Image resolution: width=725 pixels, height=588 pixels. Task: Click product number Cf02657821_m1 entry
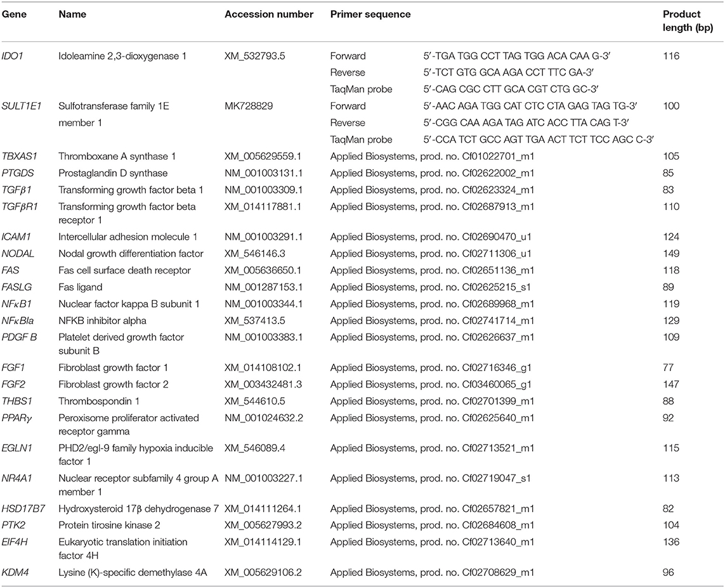(x=432, y=509)
